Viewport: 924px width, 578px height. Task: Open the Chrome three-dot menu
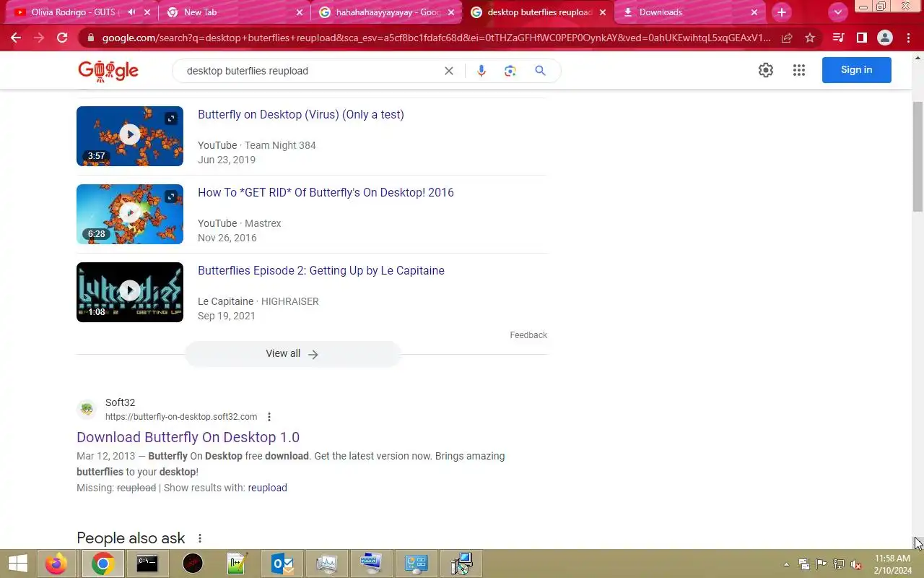click(x=907, y=38)
